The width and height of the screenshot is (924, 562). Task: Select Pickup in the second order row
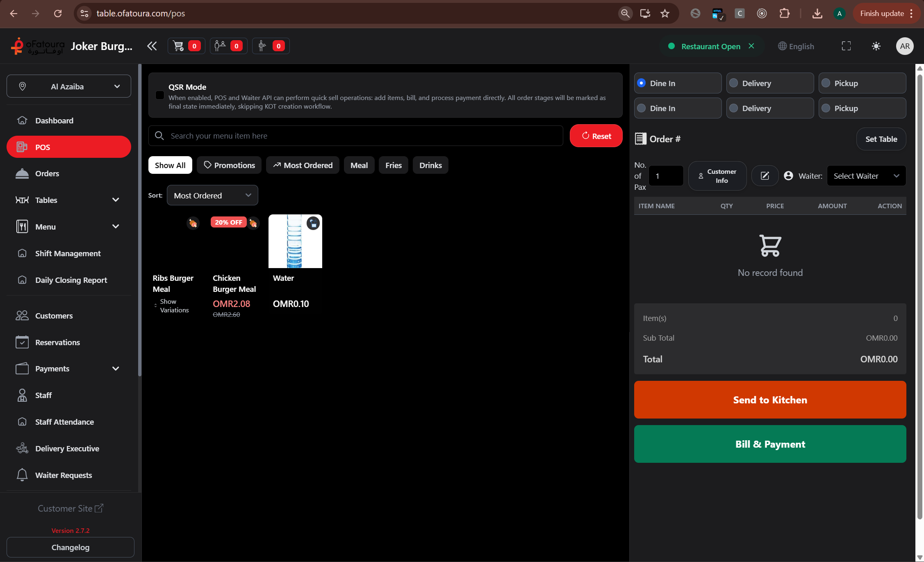[826, 108]
